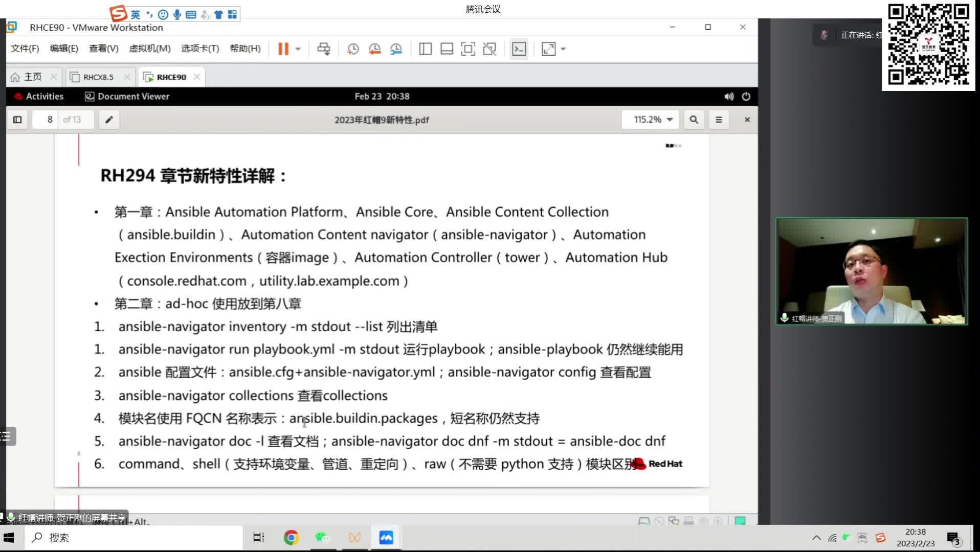This screenshot has width=980, height=552.
Task: Select the annotate pencil tool in Document Viewer
Action: tap(109, 119)
